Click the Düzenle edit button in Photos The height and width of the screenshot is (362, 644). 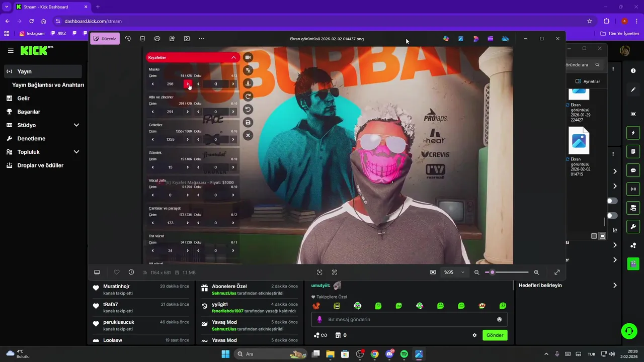(105, 39)
